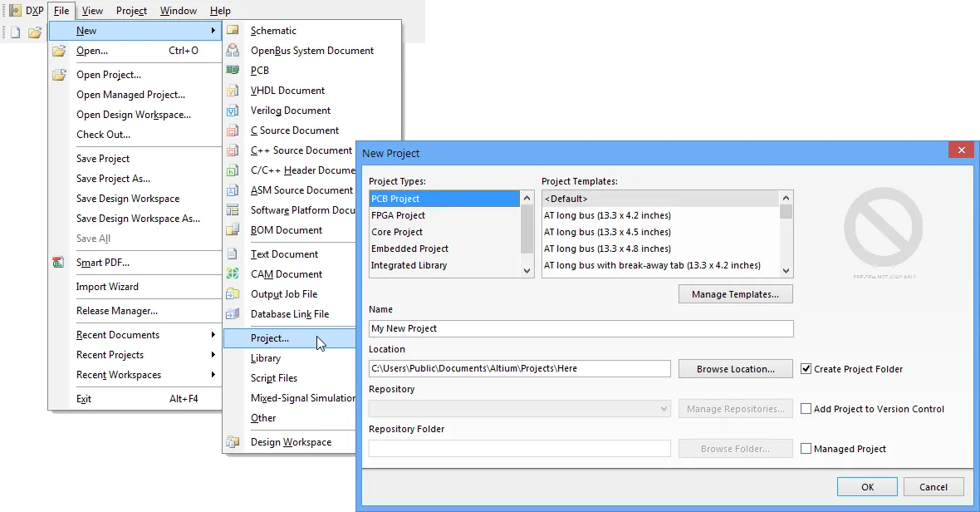Click the C Source Document icon
Image resolution: width=980 pixels, height=512 pixels.
[233, 130]
